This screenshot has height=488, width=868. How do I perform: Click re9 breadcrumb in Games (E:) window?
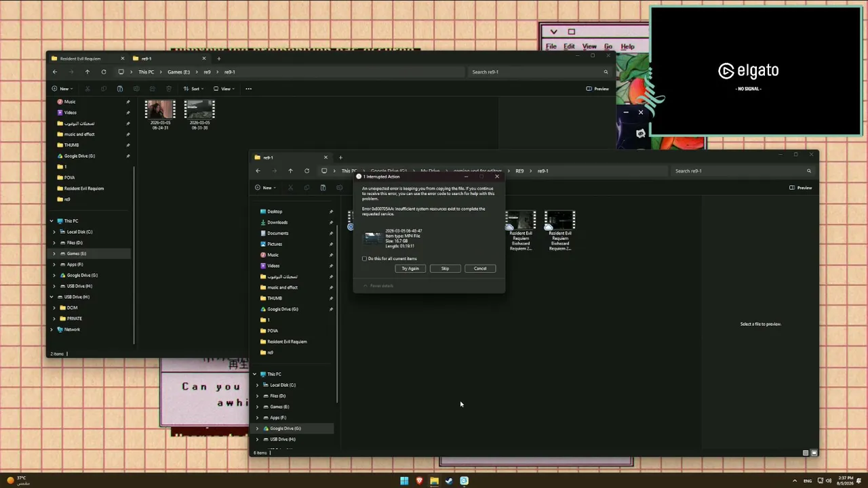tap(208, 72)
